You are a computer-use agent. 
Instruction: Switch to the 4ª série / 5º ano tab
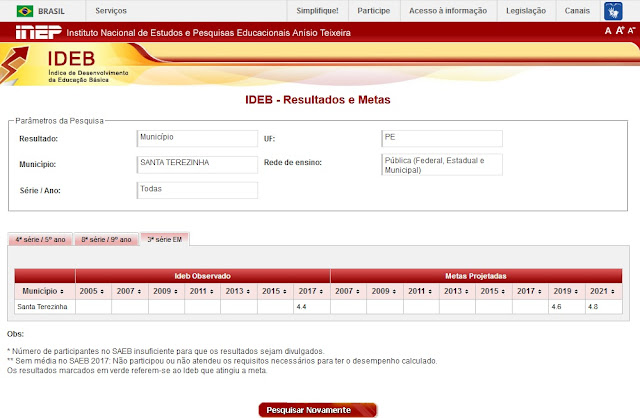(39, 239)
